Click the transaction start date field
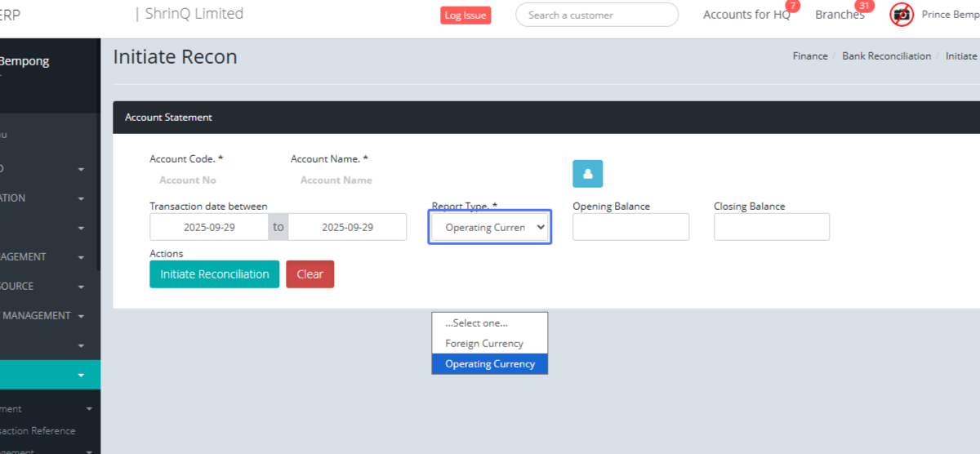 209,227
